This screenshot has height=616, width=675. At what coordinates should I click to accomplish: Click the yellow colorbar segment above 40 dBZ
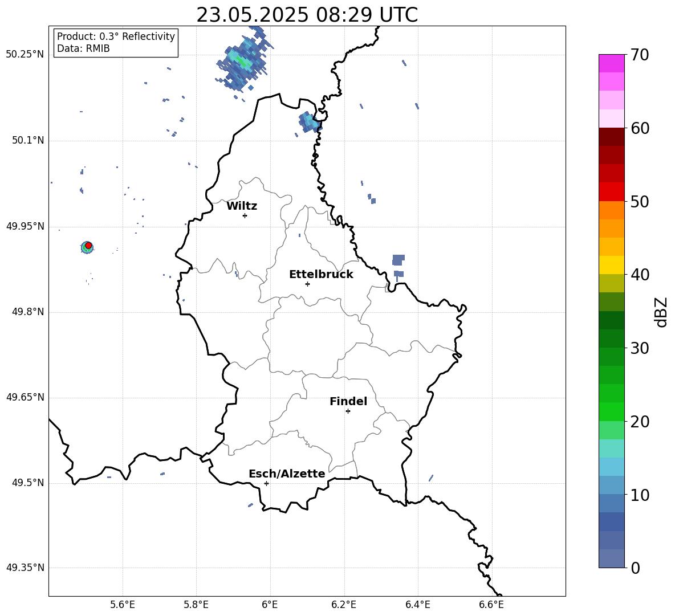pyautogui.click(x=611, y=265)
